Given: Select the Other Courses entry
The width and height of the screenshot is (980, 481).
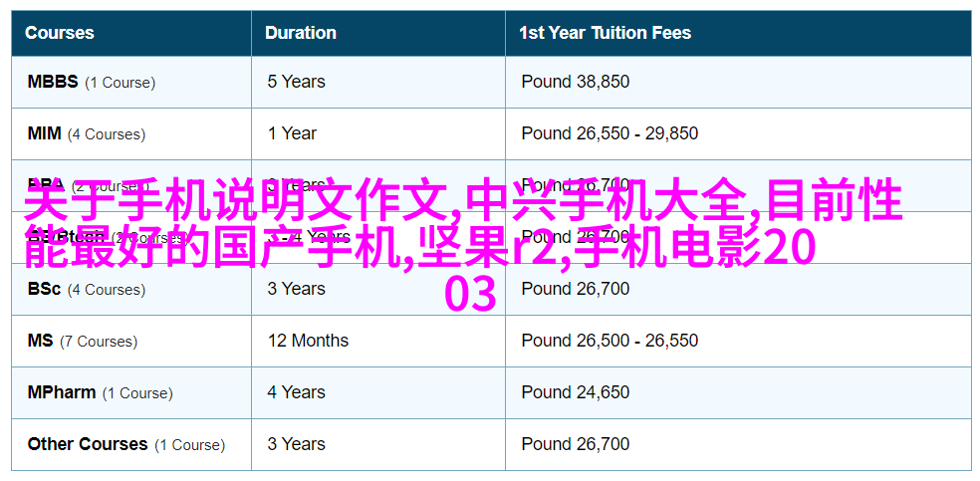Looking at the screenshot, I should point(88,445).
